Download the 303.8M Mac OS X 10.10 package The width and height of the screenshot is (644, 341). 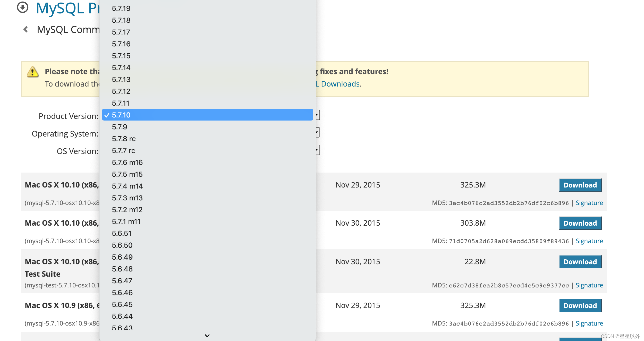point(580,223)
